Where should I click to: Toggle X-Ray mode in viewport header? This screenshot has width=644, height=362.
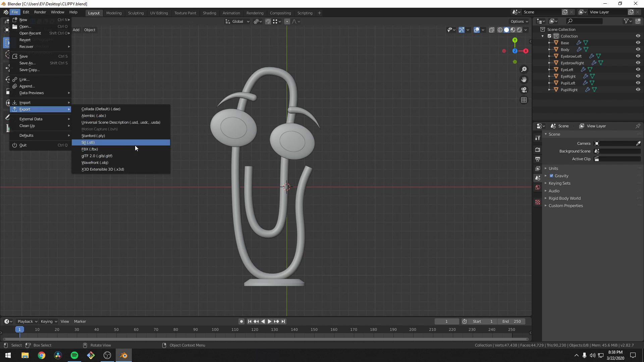pos(492,29)
